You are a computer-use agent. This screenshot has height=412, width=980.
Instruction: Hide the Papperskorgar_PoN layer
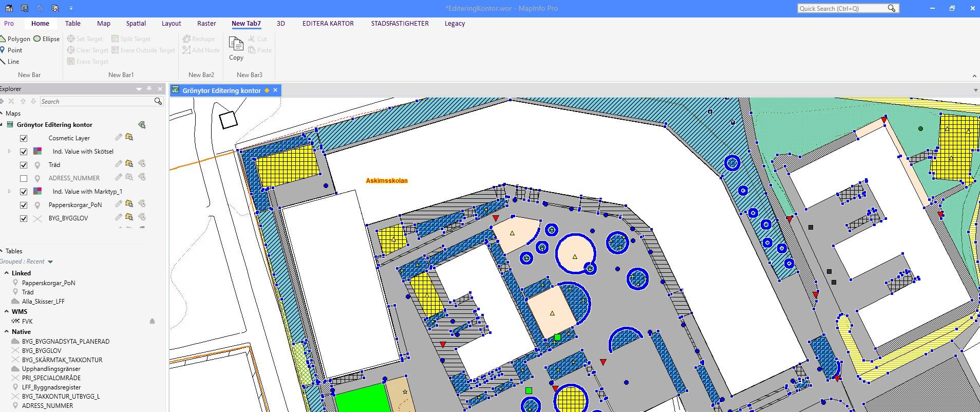(x=24, y=205)
